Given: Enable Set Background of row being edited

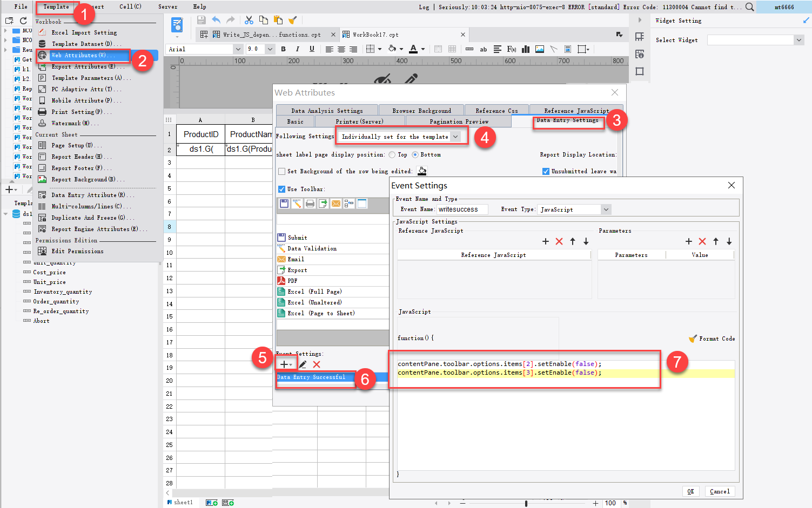Looking at the screenshot, I should point(281,171).
